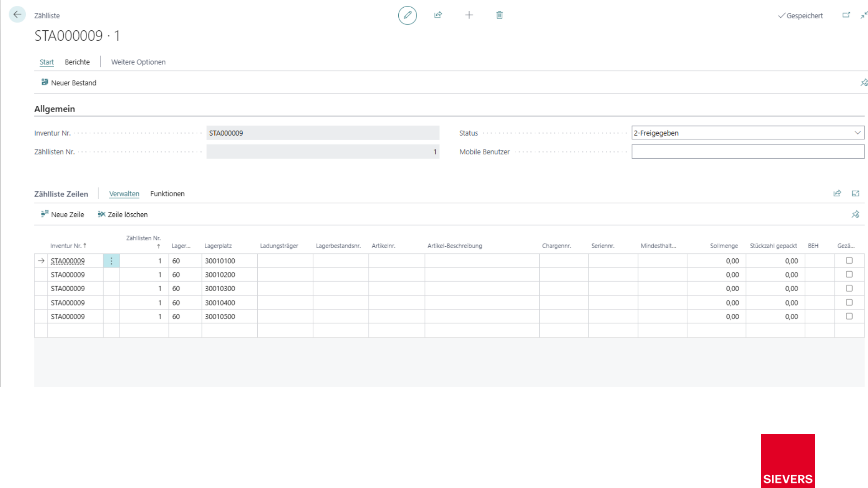Open Weitere Optionen menu
The width and height of the screenshot is (868, 488).
tap(138, 62)
